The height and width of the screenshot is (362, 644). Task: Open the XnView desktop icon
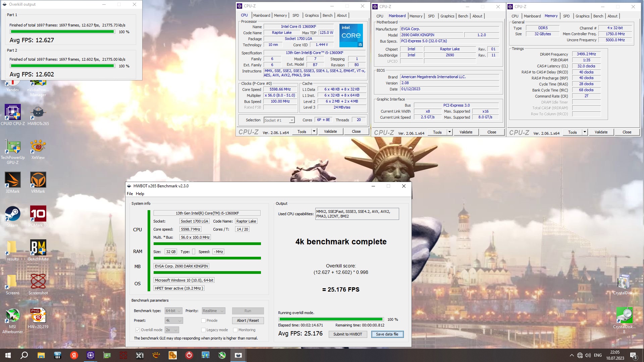38,149
